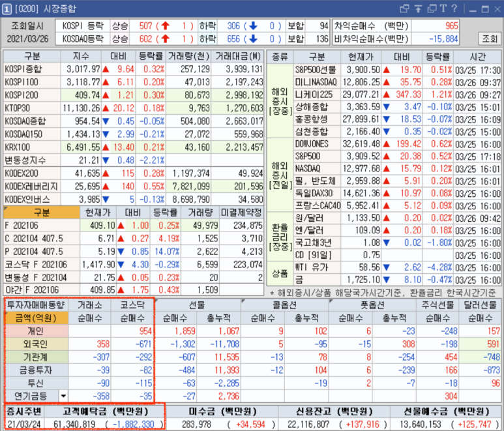Click the 고객예탁금 value 61,340,819
The image size is (504, 431).
pos(74,424)
